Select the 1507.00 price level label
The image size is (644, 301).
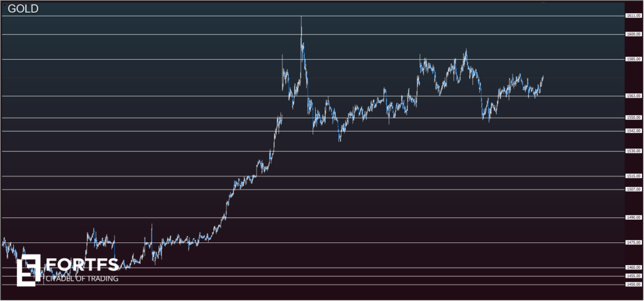click(633, 189)
